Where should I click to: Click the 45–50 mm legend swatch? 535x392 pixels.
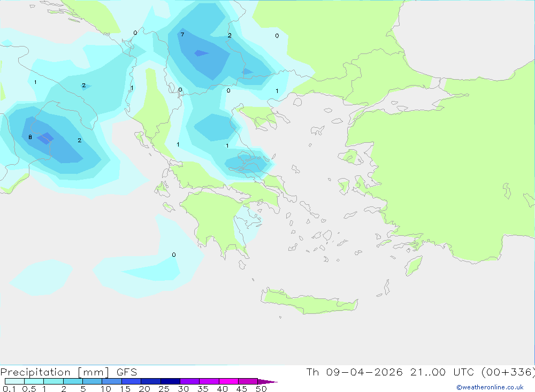[x=248, y=381]
